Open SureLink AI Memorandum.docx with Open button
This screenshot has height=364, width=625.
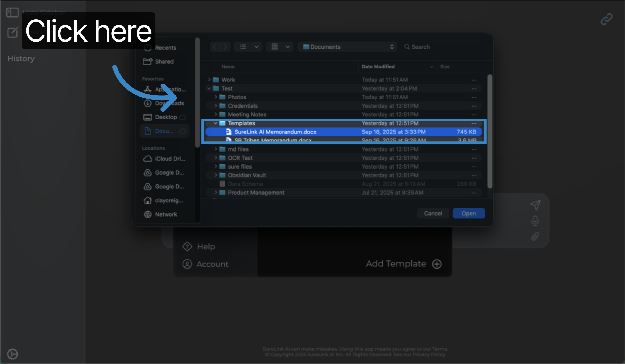[469, 213]
